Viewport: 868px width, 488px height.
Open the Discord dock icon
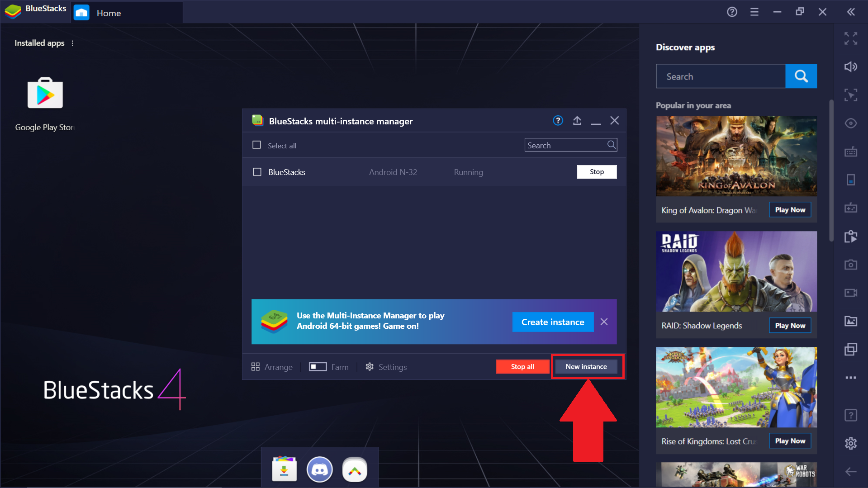coord(319,469)
